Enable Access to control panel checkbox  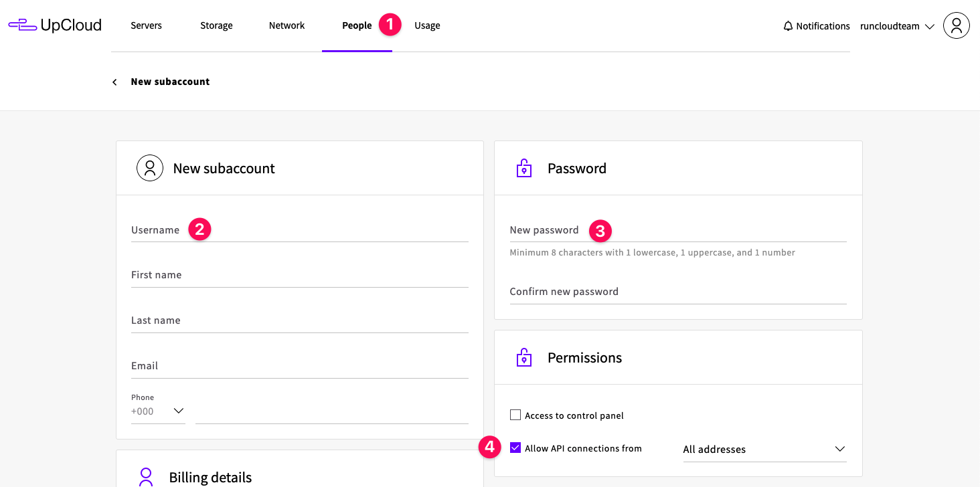515,415
